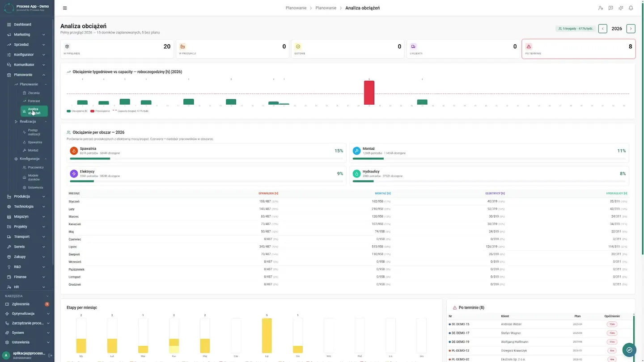Expand the Komunikator menu
644x362 pixels.
pos(27,65)
